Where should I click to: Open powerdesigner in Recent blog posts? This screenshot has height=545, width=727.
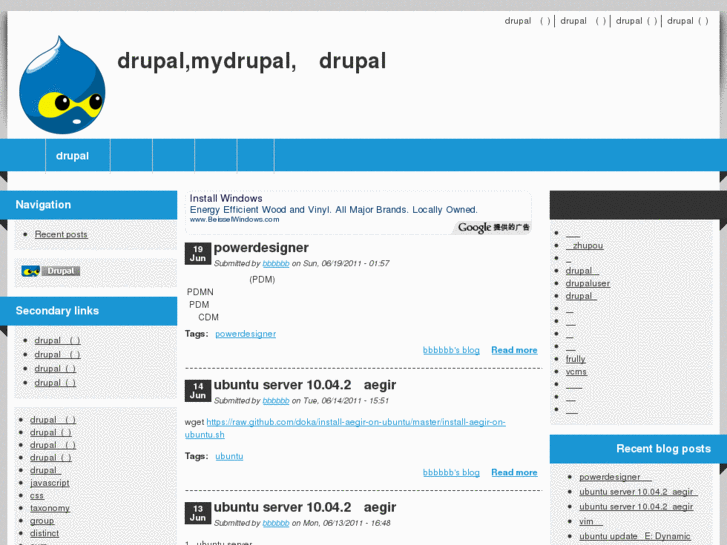[615, 477]
